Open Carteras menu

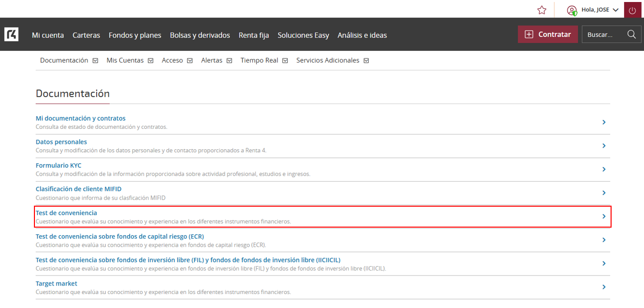point(86,35)
